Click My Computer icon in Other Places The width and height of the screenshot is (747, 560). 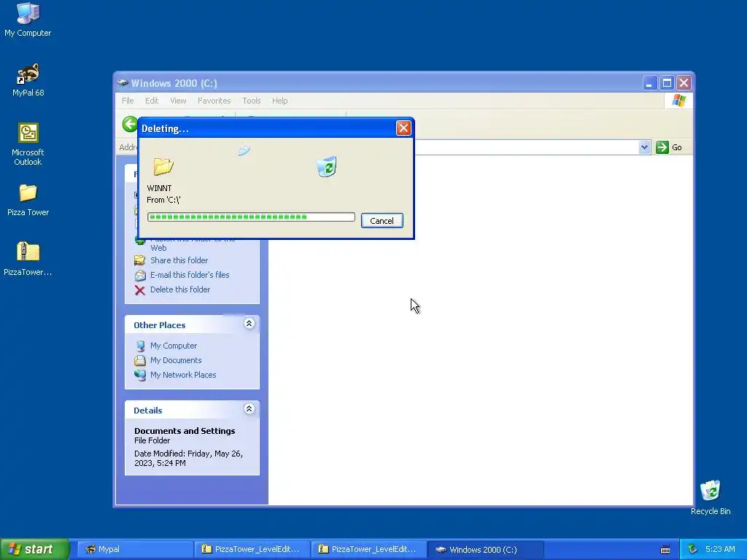tap(140, 346)
